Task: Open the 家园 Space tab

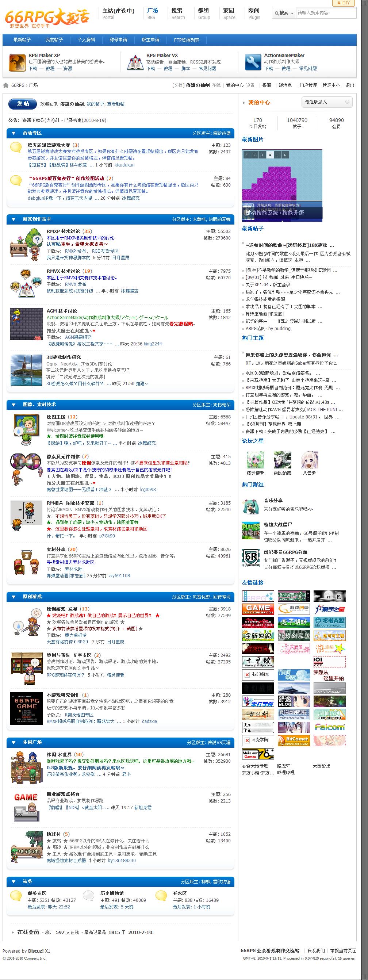Action: click(x=229, y=14)
